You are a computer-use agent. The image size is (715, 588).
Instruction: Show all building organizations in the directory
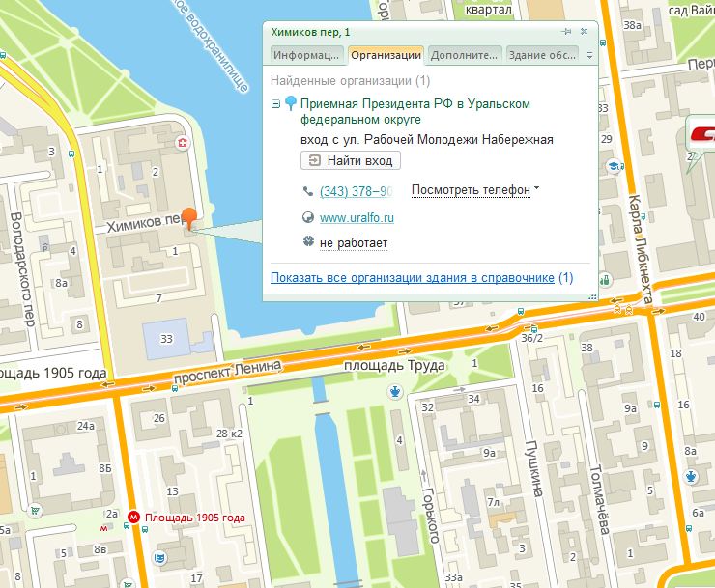tap(413, 278)
